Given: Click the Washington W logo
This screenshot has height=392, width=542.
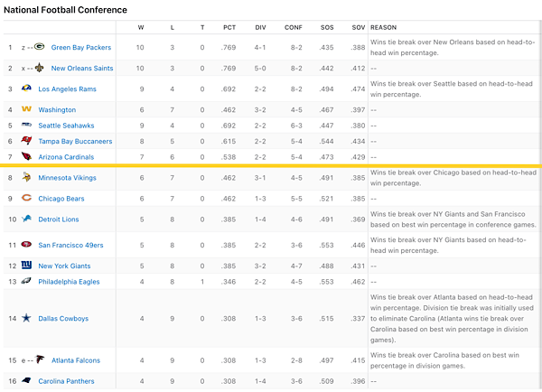Looking at the screenshot, I should click(x=26, y=109).
